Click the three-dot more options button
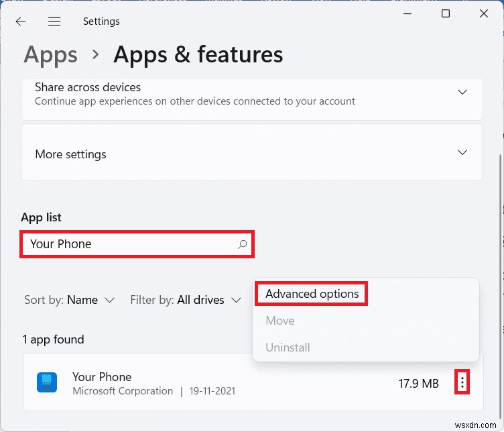 click(x=462, y=383)
